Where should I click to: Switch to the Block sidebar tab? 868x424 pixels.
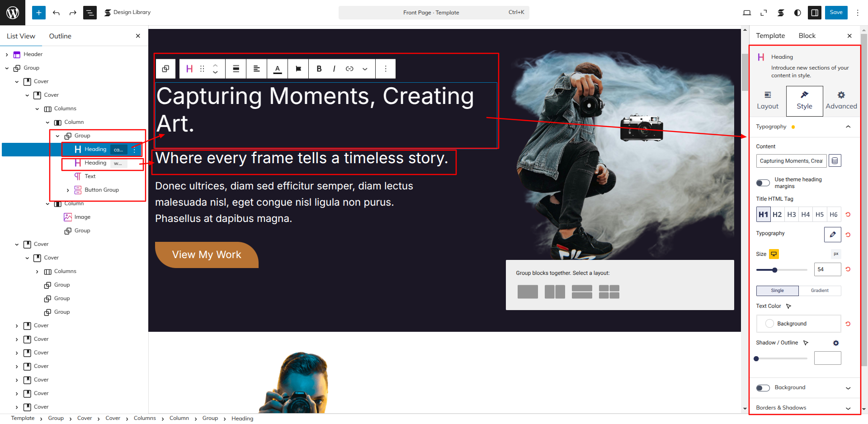(807, 36)
